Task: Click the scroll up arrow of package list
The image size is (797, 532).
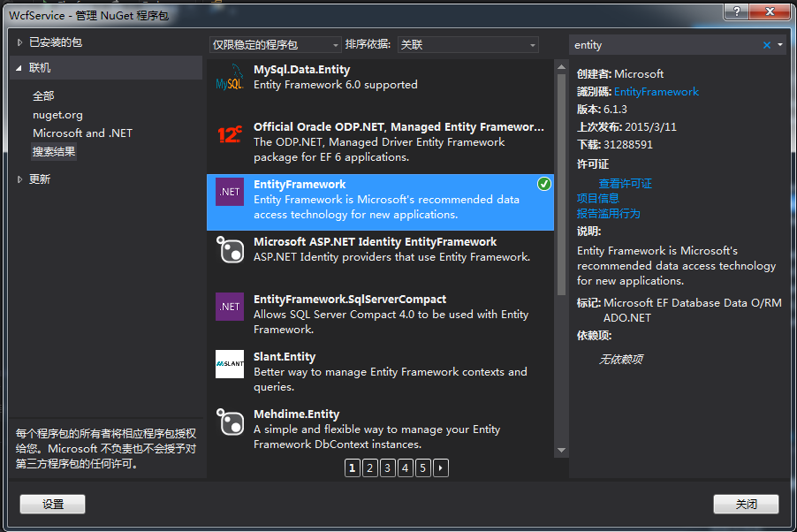Action: (x=561, y=66)
